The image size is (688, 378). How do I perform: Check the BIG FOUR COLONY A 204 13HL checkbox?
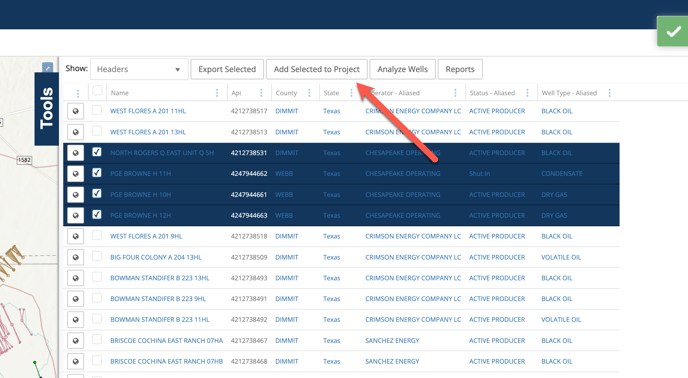(97, 256)
